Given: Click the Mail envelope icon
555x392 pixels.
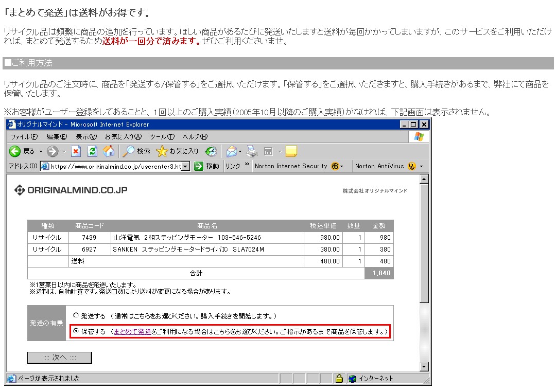Looking at the screenshot, I should point(232,151).
